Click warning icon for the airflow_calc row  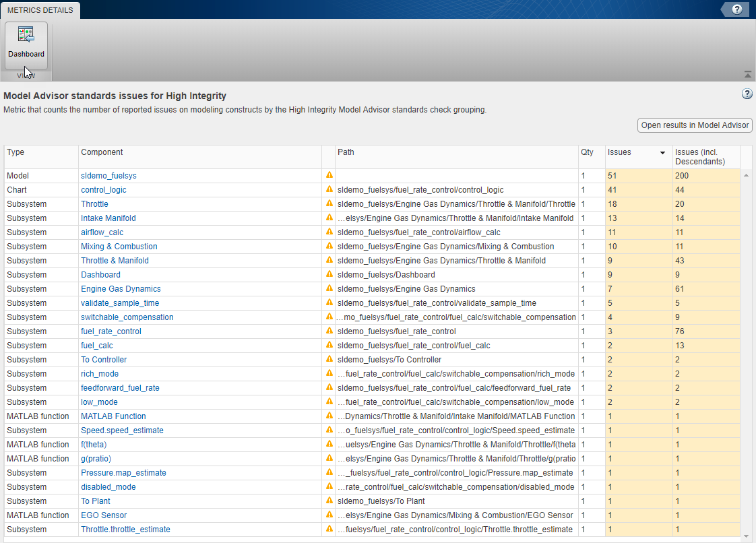click(329, 232)
